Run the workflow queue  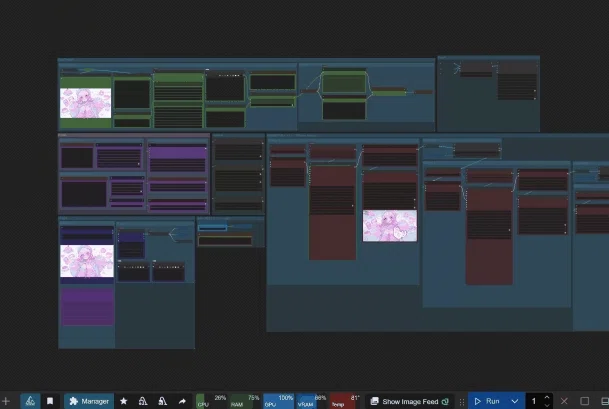tap(487, 401)
